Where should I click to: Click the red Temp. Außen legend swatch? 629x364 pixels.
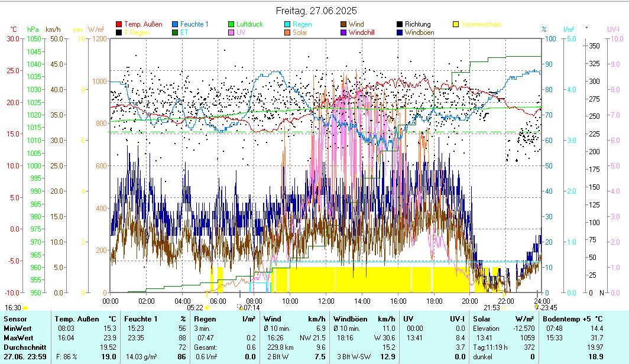click(x=119, y=24)
